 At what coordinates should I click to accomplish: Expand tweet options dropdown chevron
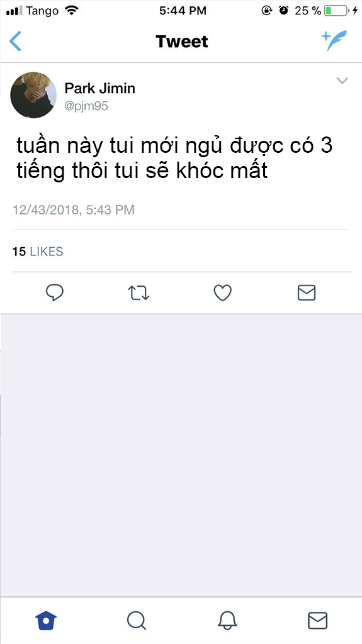342,80
